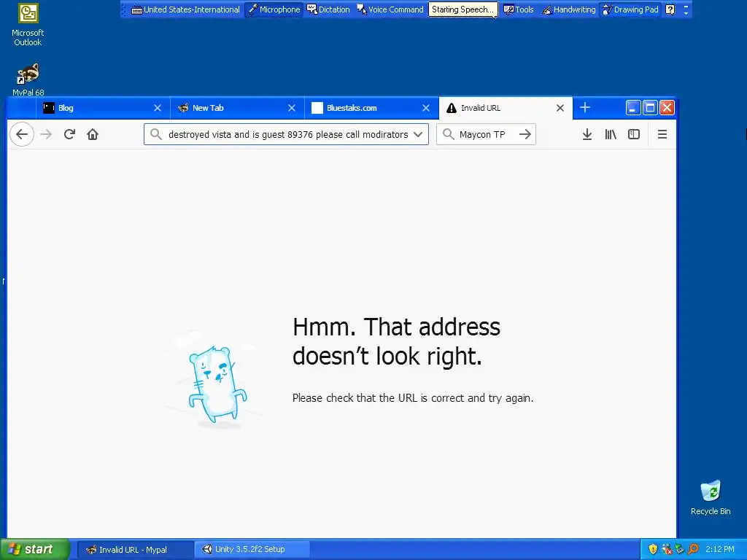The height and width of the screenshot is (560, 747).
Task: Close the Mypal browser window
Action: click(667, 108)
